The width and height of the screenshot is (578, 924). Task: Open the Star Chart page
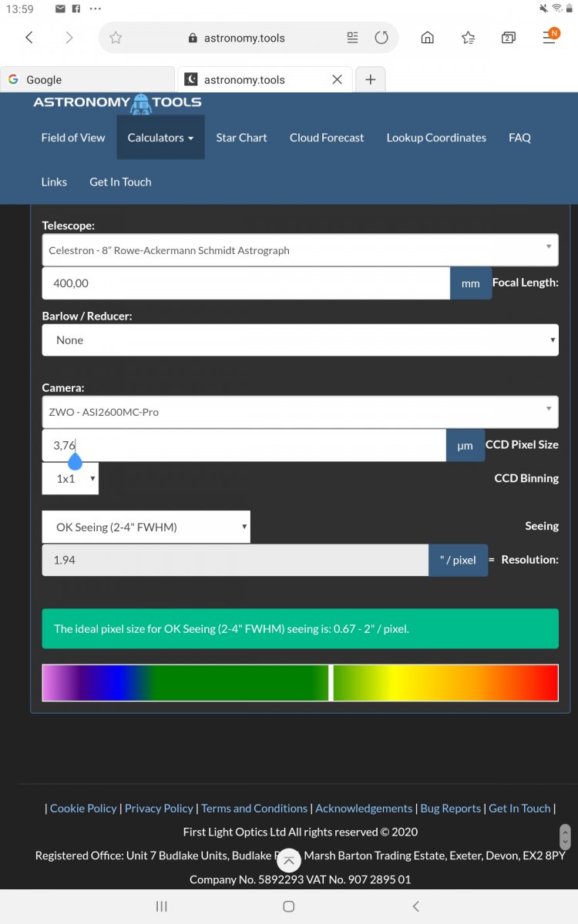[x=241, y=138]
